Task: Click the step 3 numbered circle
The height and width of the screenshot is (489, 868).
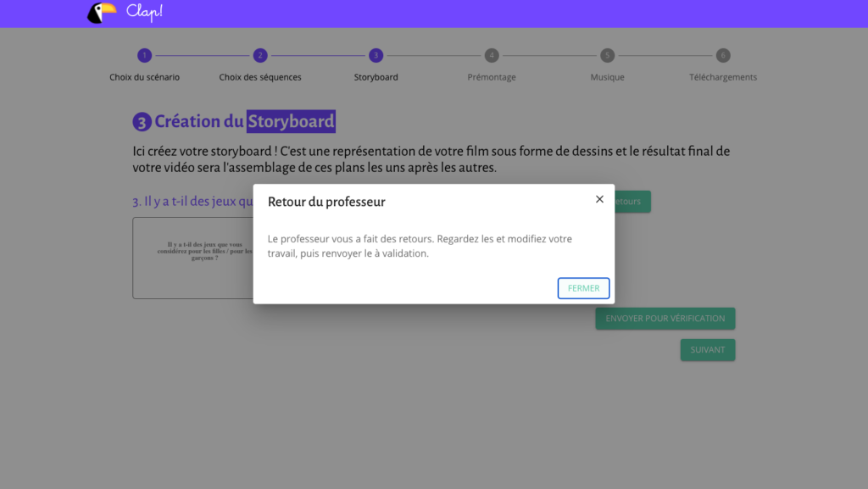Action: (376, 56)
